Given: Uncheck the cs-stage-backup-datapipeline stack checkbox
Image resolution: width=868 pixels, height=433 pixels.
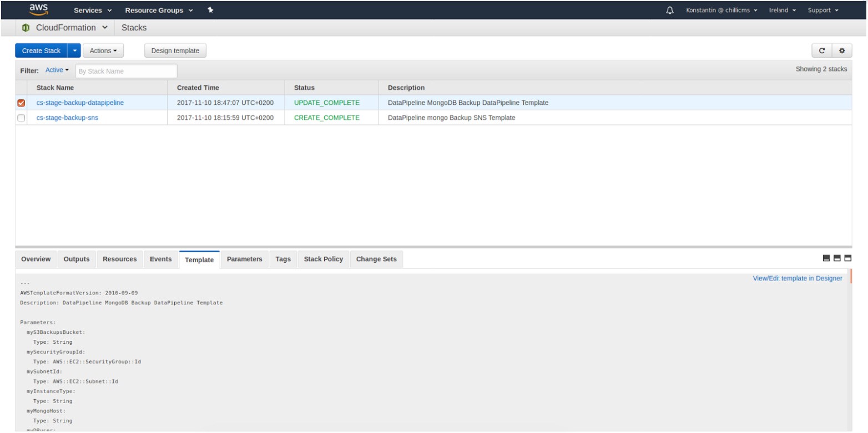Looking at the screenshot, I should tap(22, 103).
